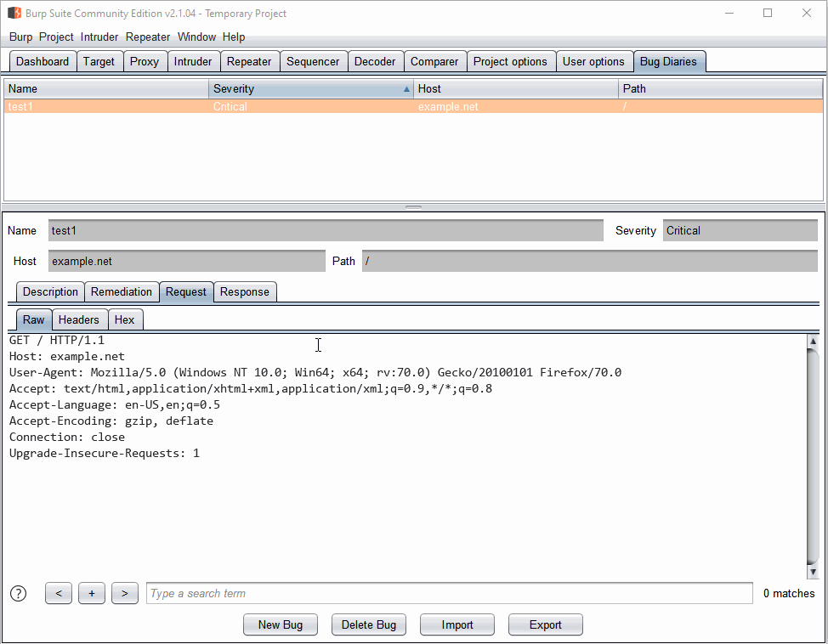Click the Connection: close line
The width and height of the screenshot is (828, 644).
(67, 437)
